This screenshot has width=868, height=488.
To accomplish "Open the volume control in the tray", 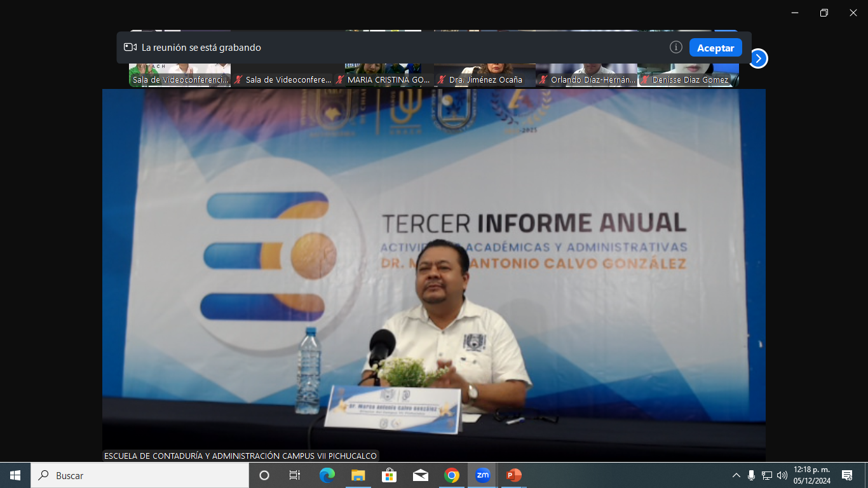I will click(x=782, y=475).
